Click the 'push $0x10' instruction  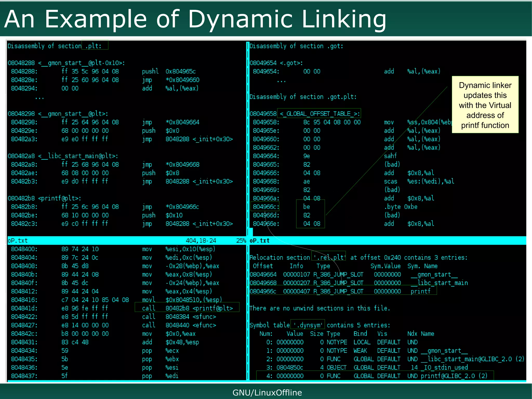pyautogui.click(x=162, y=215)
